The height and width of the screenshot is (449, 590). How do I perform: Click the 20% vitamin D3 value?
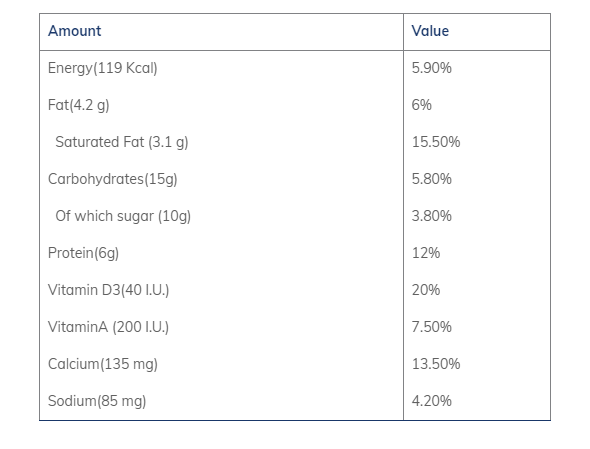coord(426,290)
